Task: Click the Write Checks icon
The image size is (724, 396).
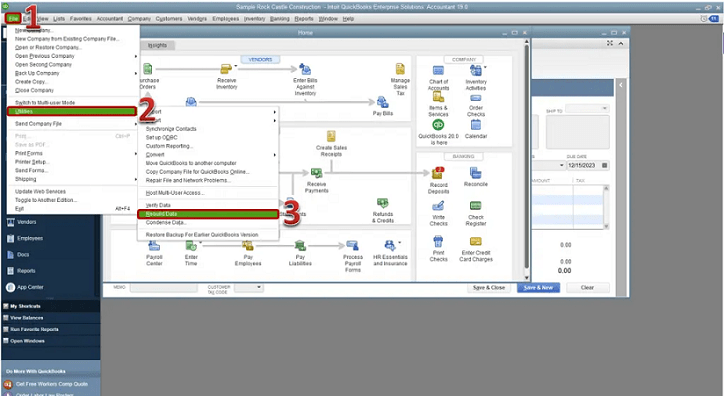Action: point(438,206)
